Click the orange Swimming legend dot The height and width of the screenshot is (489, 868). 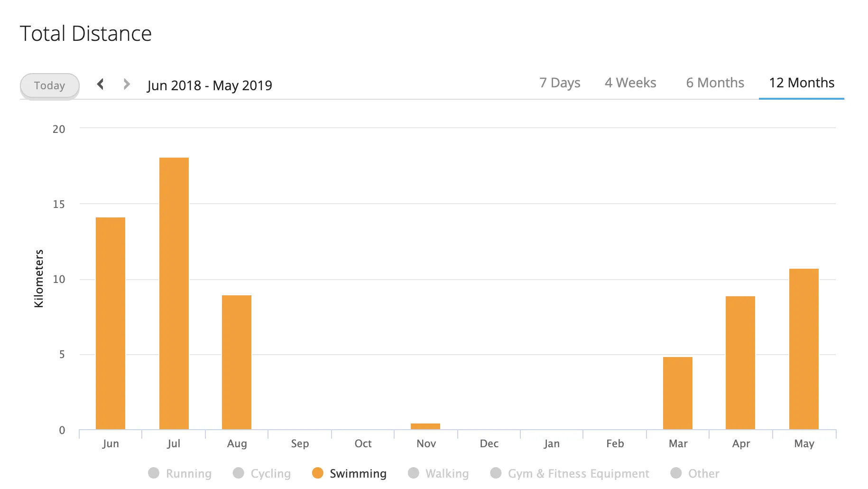point(318,473)
